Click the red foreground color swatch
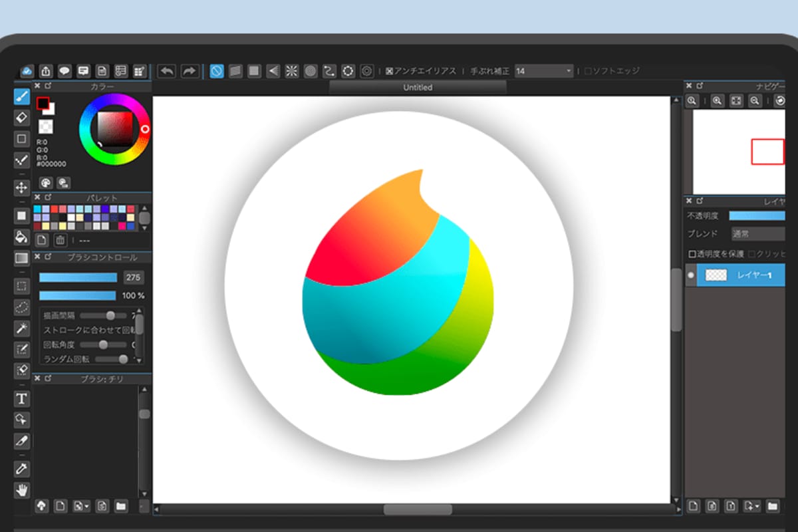Screen dimensions: 798x532 coord(43,104)
